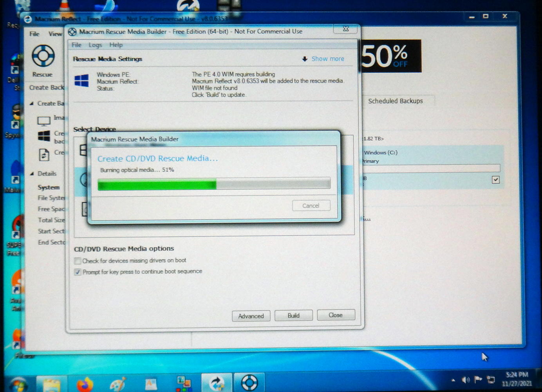
Task: Click the Rescue lifebuoy icon in Macrium Reflect
Action: click(x=43, y=56)
